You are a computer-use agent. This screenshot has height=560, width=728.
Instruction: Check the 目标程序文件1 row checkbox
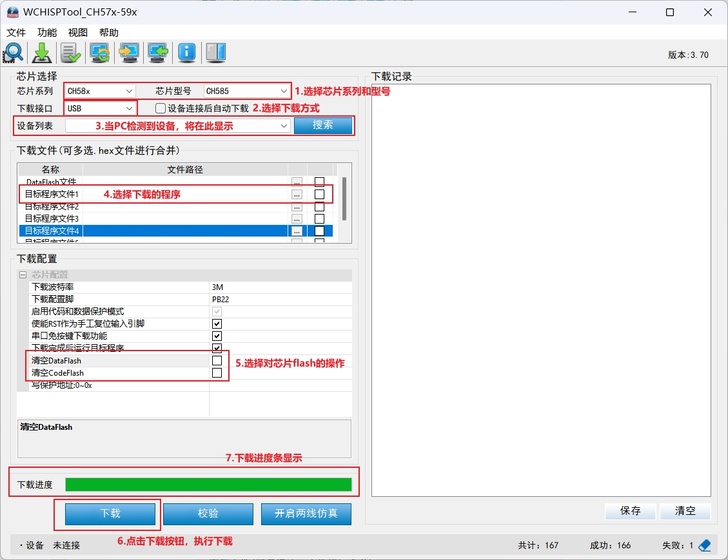(319, 194)
